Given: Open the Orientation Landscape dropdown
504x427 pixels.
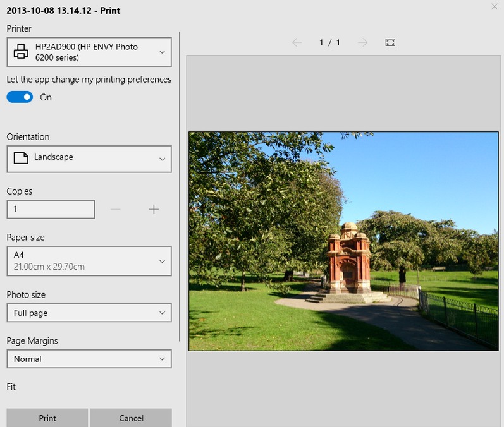Looking at the screenshot, I should [x=89, y=159].
